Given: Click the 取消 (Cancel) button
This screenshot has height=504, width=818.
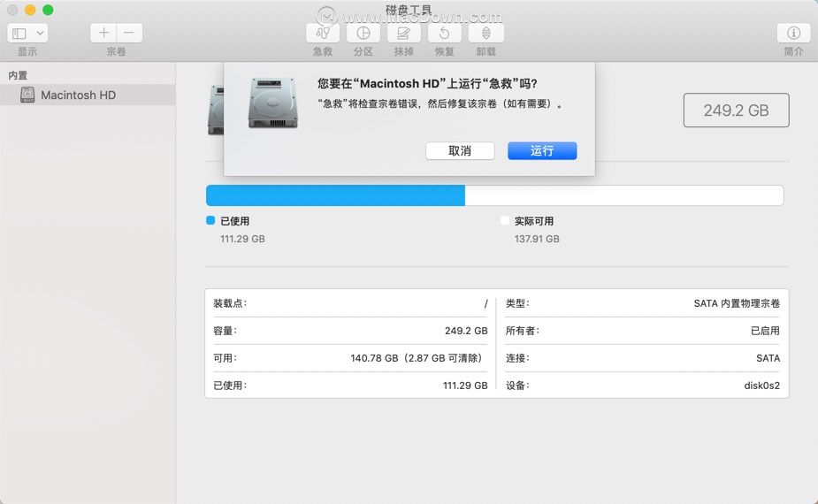Looking at the screenshot, I should (460, 151).
